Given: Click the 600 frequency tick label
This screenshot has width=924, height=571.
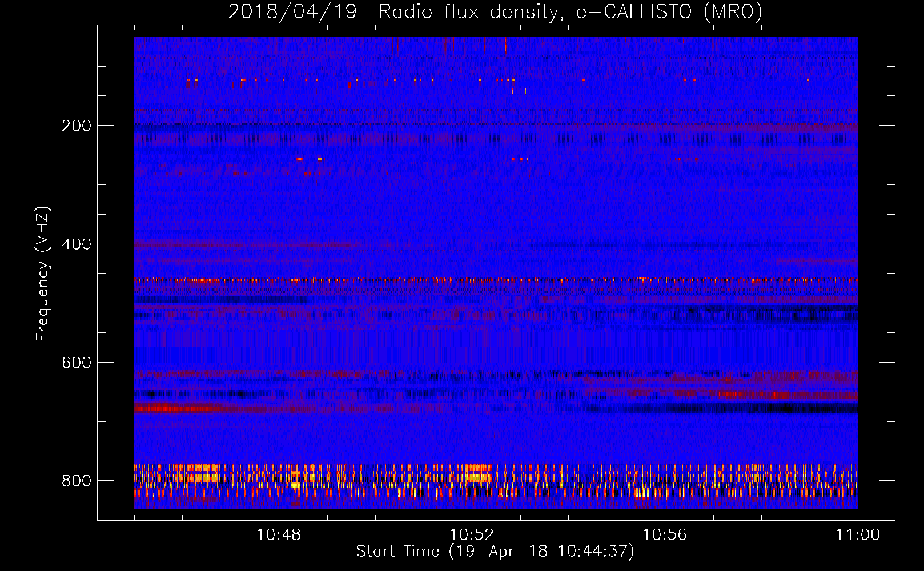Looking at the screenshot, I should (77, 363).
